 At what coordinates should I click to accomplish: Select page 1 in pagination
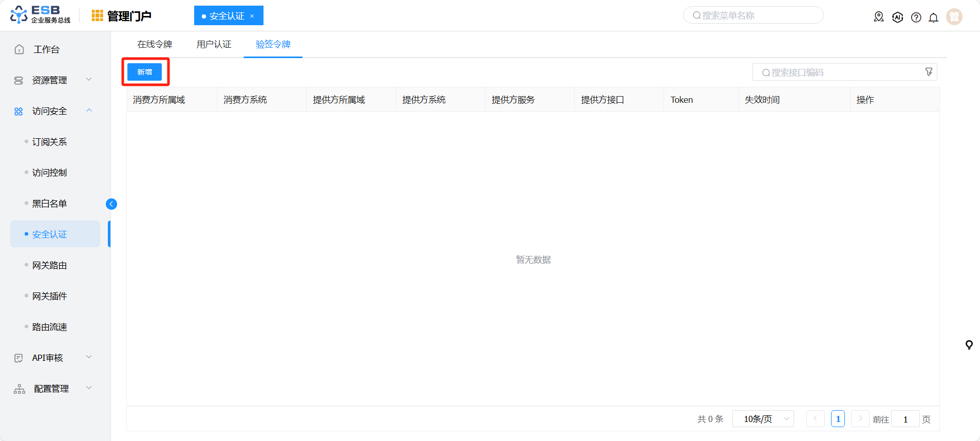pos(838,419)
